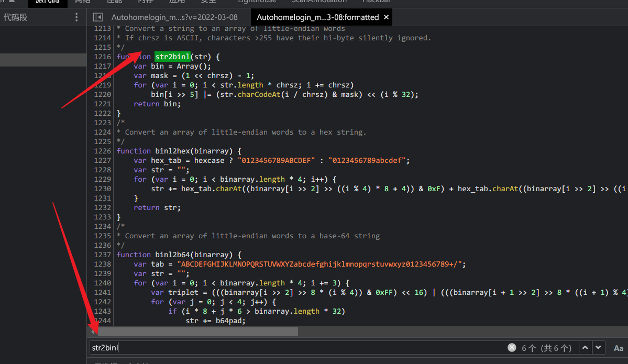Open the 代码段 snippets tab
This screenshot has width=628, height=364.
click(15, 17)
